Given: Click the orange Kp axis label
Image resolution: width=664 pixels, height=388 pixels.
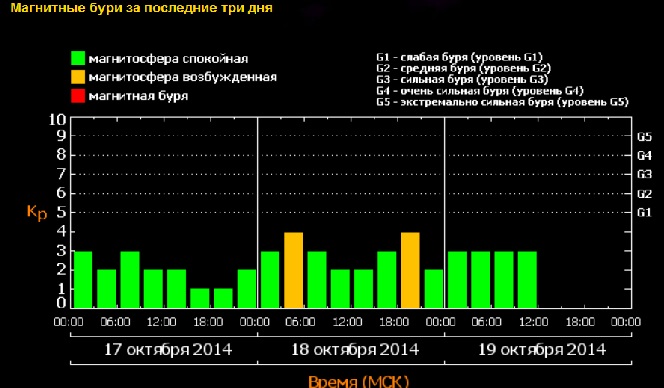Looking at the screenshot, I should [x=37, y=212].
